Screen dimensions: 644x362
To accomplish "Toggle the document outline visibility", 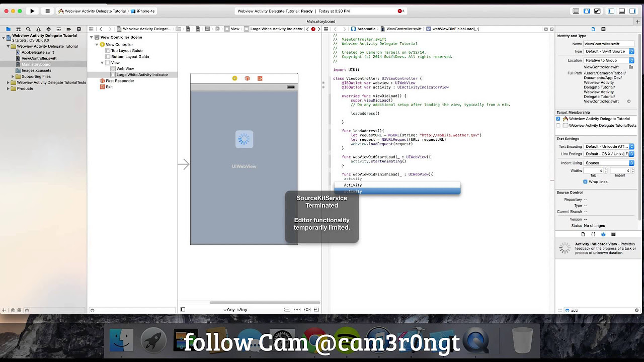I will (x=183, y=310).
